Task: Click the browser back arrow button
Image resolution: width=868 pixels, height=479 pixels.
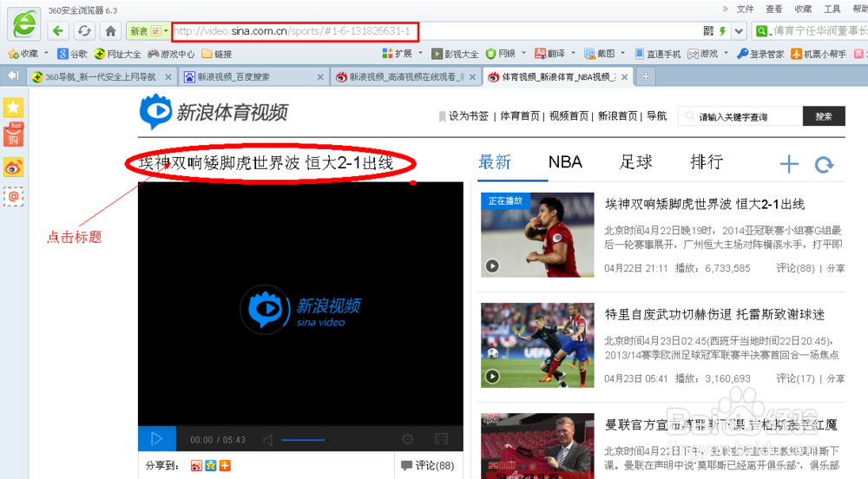Action: pyautogui.click(x=57, y=31)
